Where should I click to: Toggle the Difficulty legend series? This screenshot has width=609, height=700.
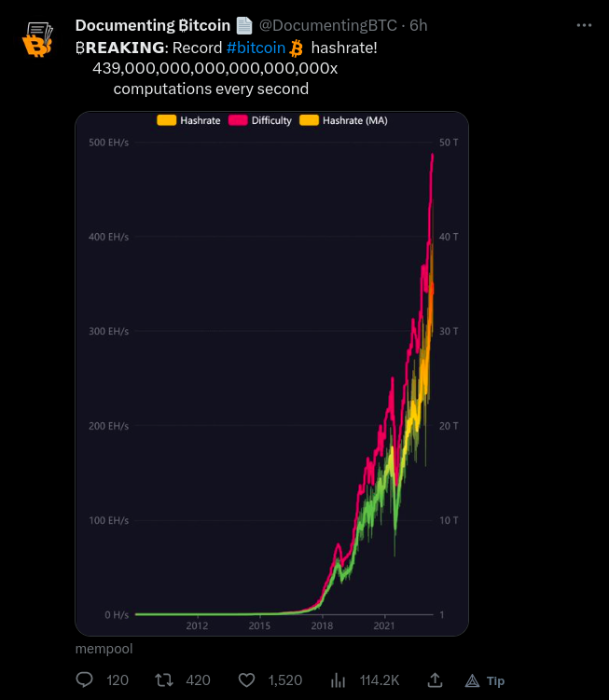click(x=259, y=120)
